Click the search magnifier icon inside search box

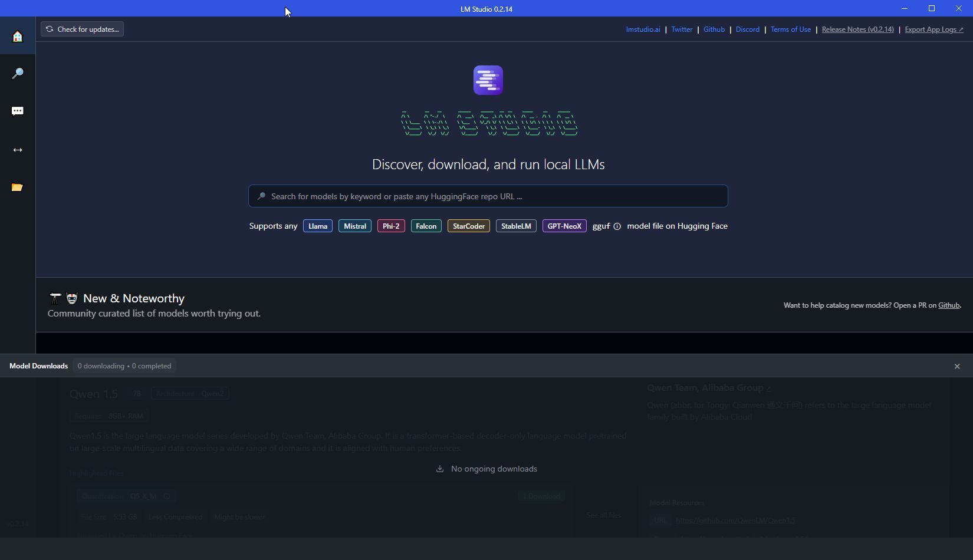[x=261, y=196]
